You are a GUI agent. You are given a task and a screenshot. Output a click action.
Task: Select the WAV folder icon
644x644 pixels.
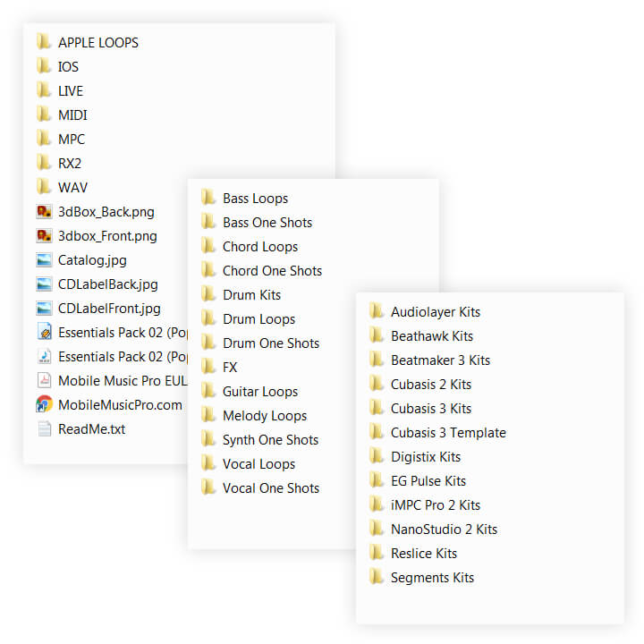coord(44,187)
